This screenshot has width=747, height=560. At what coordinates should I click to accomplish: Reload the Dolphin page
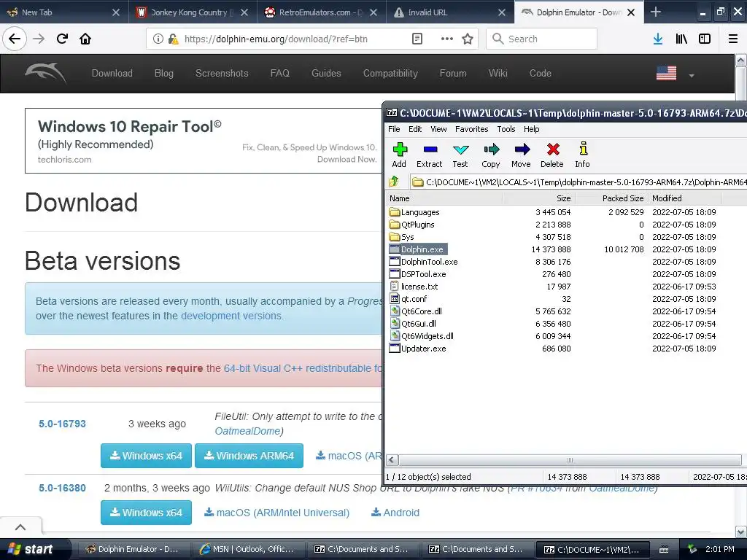[62, 39]
